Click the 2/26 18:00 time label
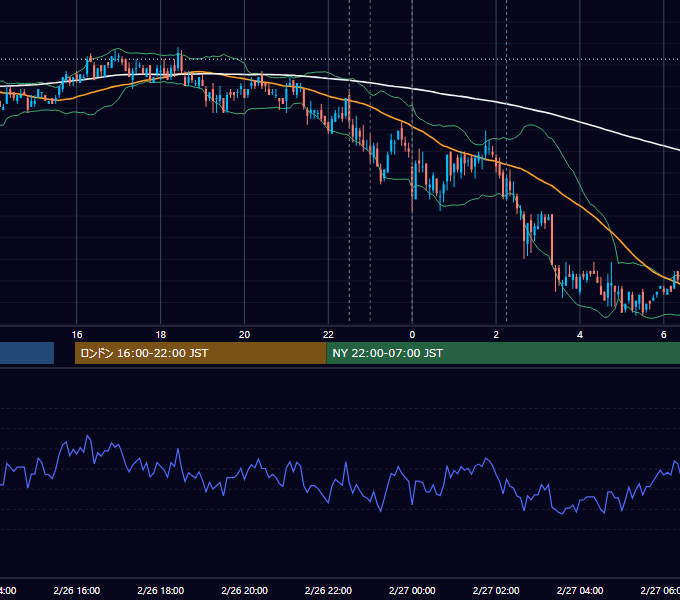The image size is (680, 600). (x=160, y=590)
